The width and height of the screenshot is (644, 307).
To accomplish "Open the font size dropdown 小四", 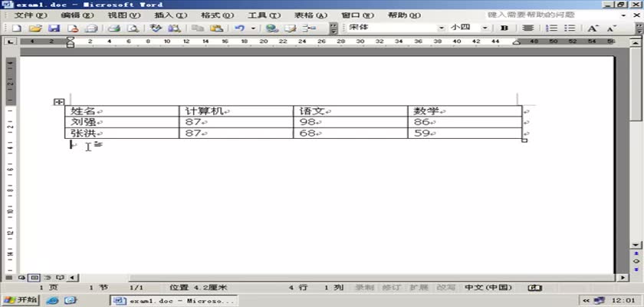I will 485,28.
